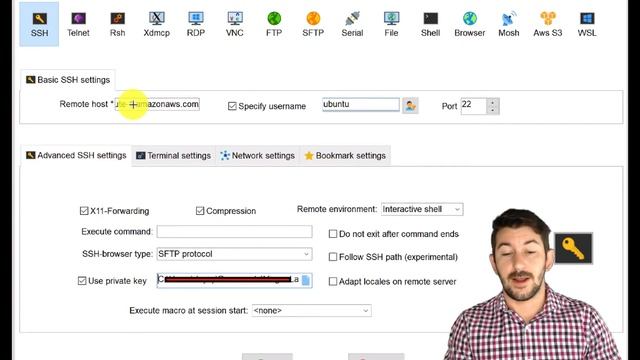Enable Follow SSH path (experimental)

333,257
